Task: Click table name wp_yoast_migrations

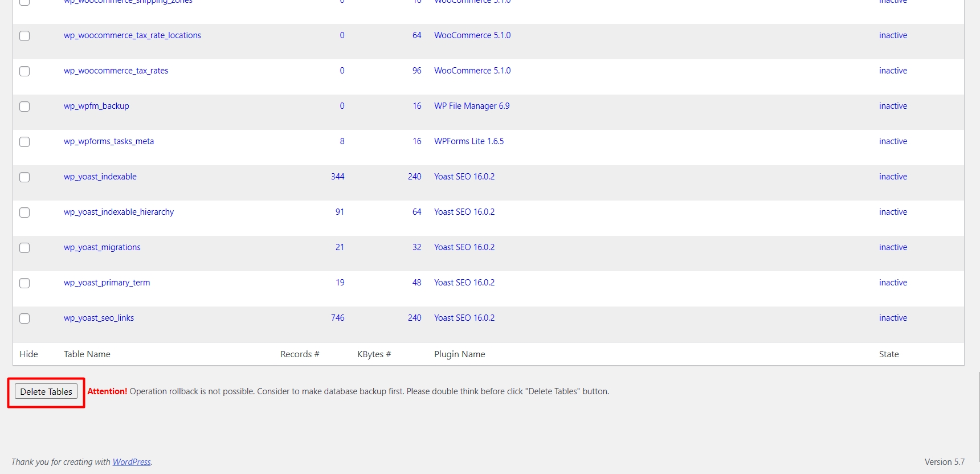Action: [x=102, y=247]
